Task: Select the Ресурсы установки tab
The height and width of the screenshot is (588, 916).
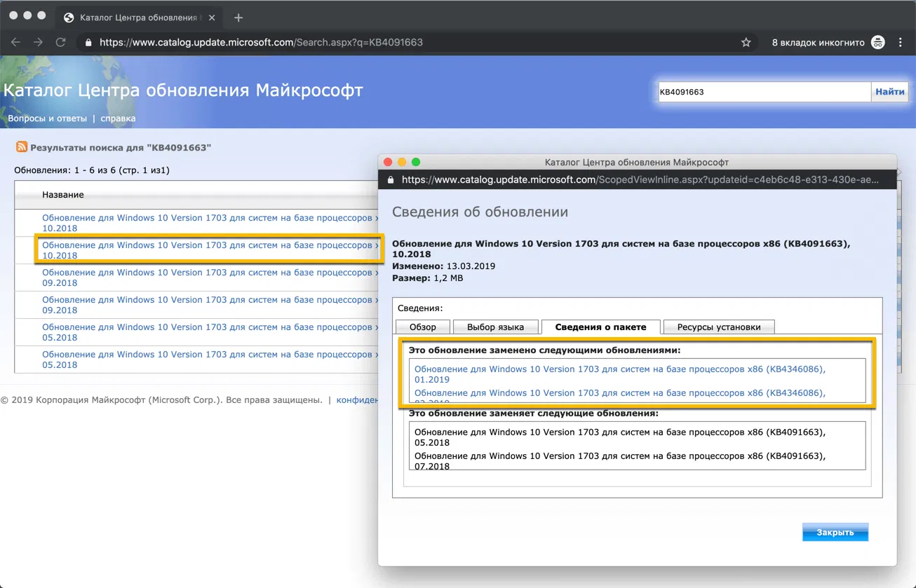Action: coord(719,327)
